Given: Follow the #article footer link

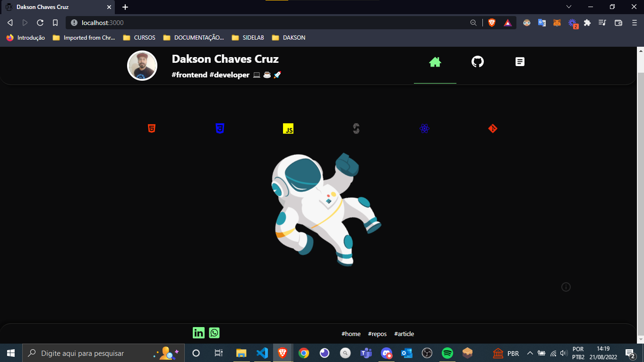Looking at the screenshot, I should coord(404,334).
